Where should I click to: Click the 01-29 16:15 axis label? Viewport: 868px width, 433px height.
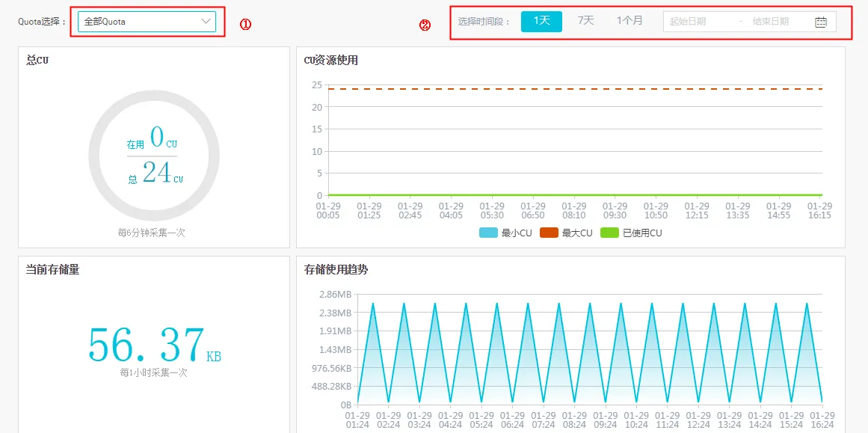click(820, 210)
